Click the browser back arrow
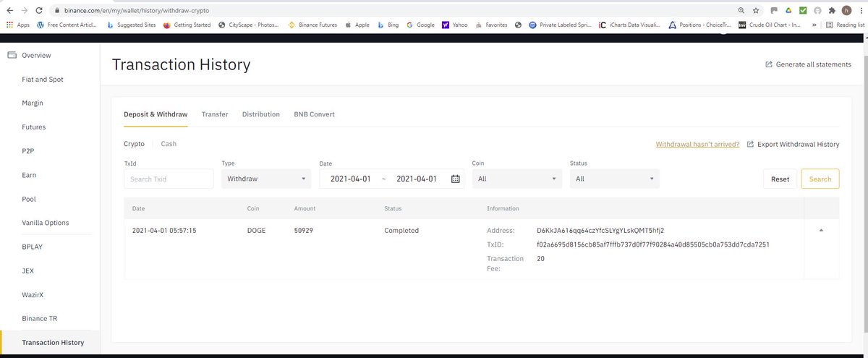This screenshot has height=358, width=868. 9,11
